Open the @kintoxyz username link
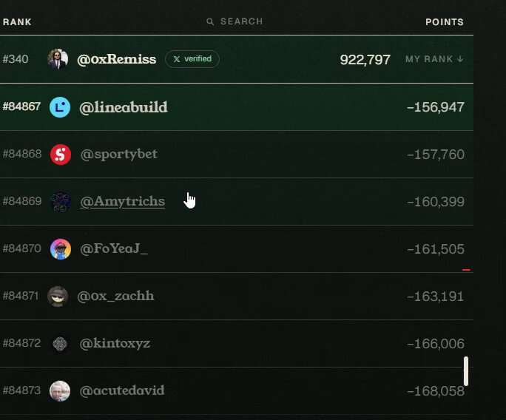Screen dimensions: 506x420 115,344
